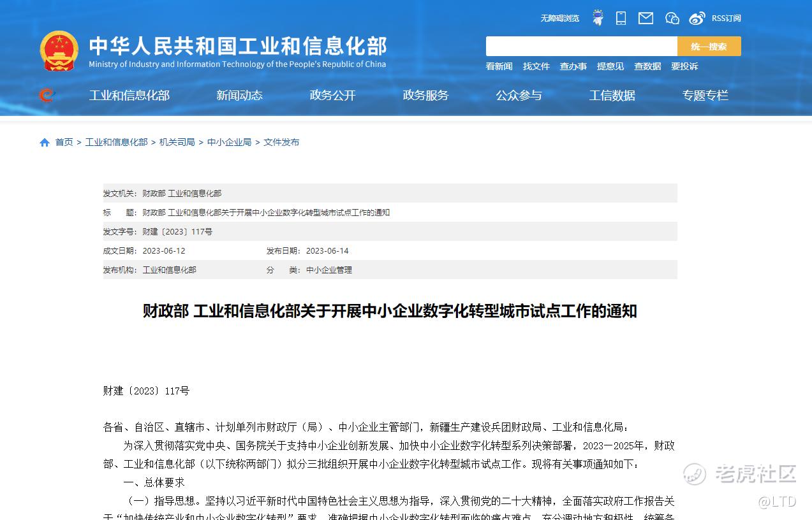812x520 pixels.
Task: Click 文件发布 in the breadcrumb
Action: pyautogui.click(x=281, y=142)
